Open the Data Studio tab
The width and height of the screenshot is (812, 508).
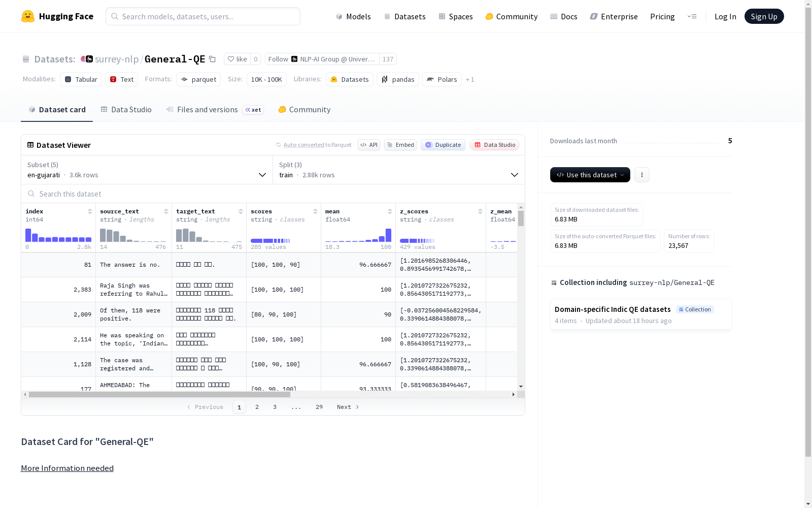tap(126, 110)
